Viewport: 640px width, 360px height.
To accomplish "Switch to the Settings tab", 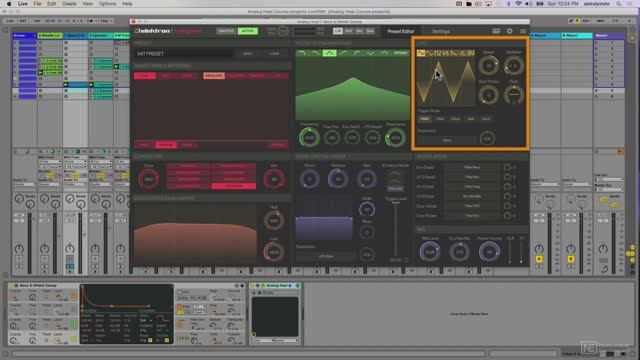I will [x=441, y=31].
